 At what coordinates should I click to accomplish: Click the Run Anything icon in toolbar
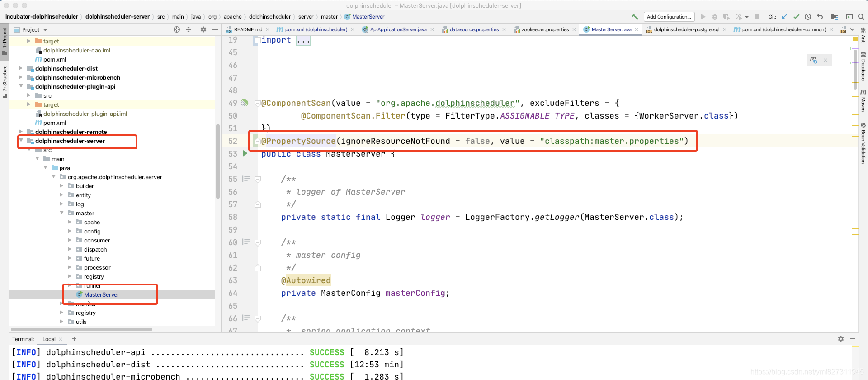click(x=849, y=17)
